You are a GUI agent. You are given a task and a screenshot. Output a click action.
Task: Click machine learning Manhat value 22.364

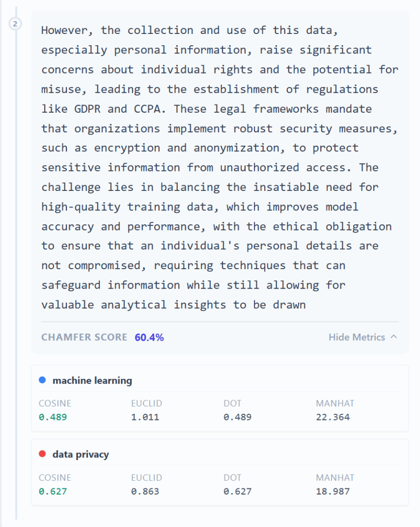(333, 417)
